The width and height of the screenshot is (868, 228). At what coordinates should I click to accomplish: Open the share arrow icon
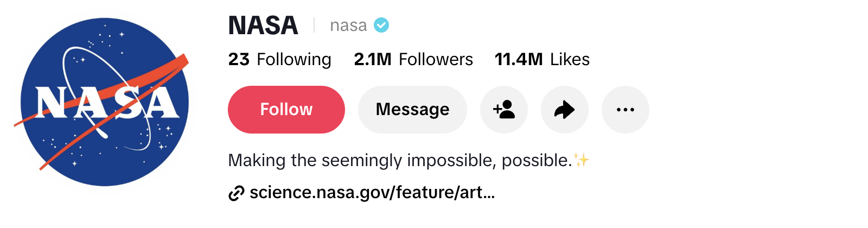pyautogui.click(x=565, y=110)
